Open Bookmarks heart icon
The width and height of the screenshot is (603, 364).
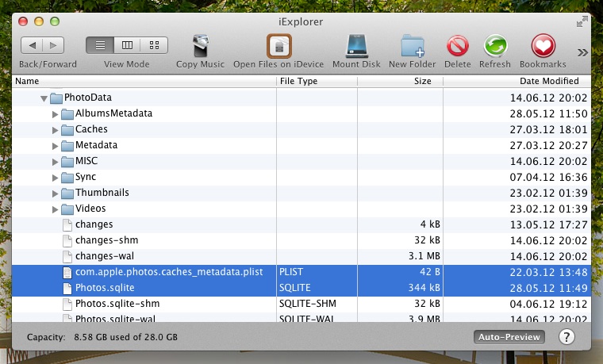(x=543, y=46)
